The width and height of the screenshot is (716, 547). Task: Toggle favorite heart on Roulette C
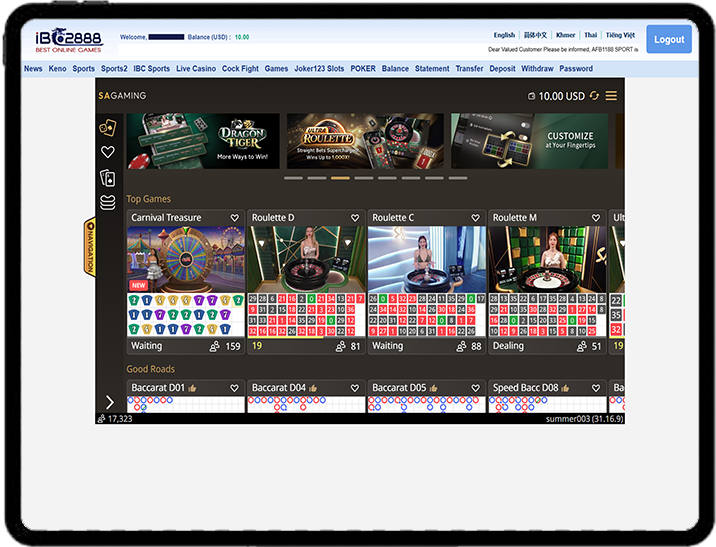475,218
